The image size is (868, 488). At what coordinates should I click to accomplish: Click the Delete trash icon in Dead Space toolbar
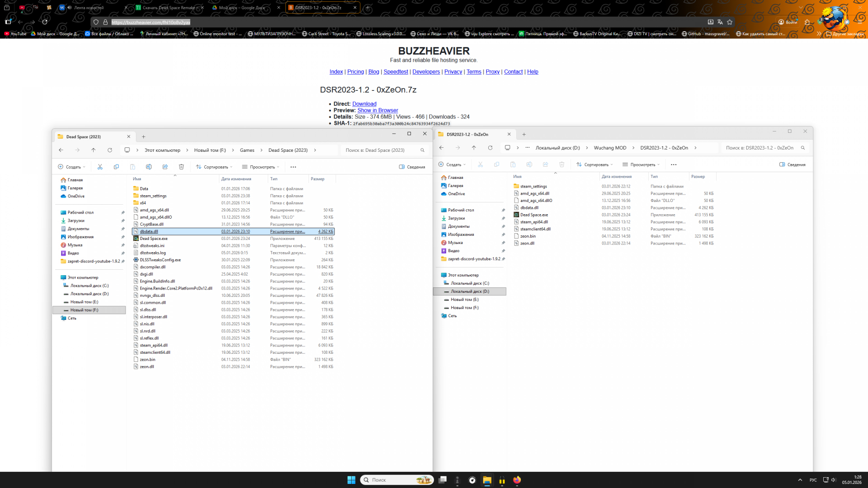point(181,167)
